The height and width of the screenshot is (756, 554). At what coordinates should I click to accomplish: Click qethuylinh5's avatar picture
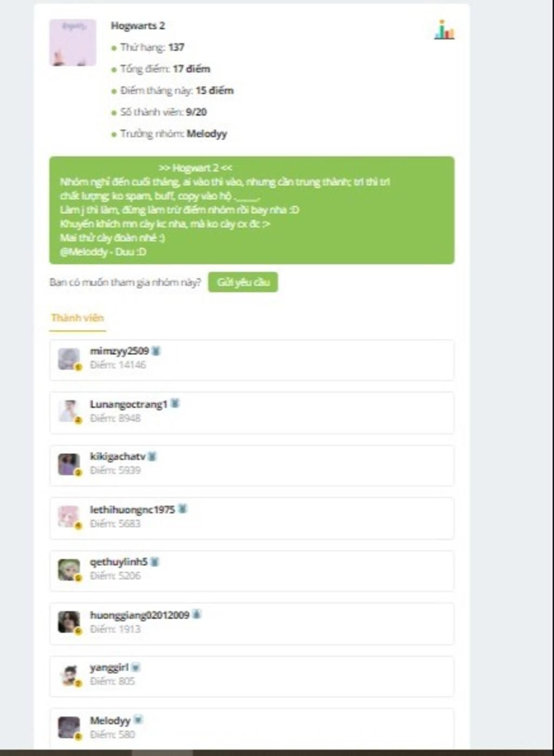click(x=69, y=570)
